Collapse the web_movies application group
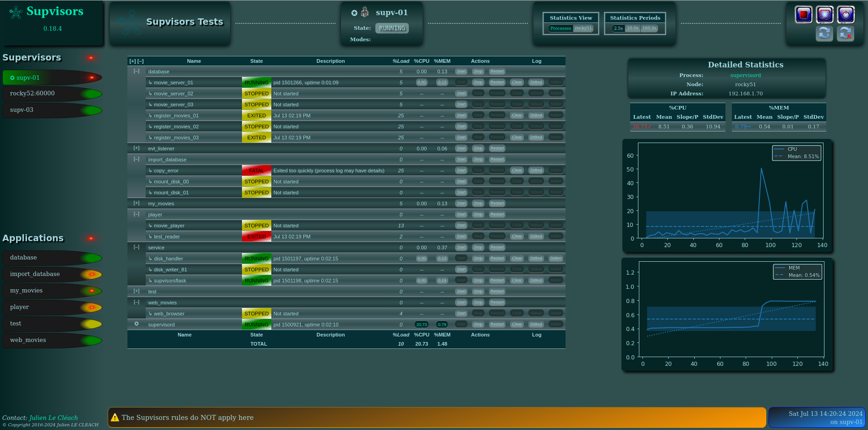 (136, 302)
